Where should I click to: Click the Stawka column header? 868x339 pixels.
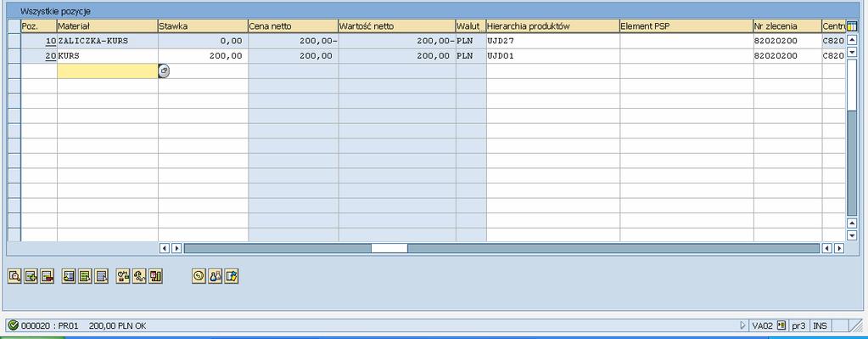203,26
